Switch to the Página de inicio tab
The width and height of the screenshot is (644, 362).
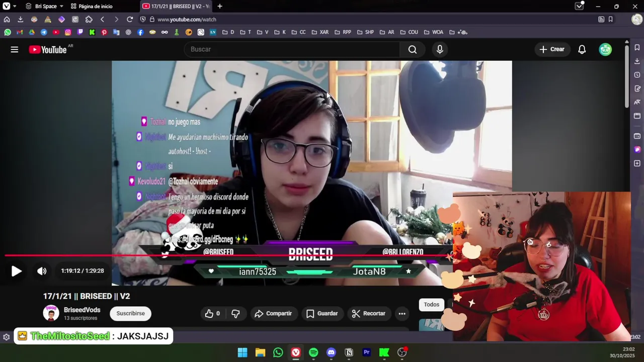tap(92, 6)
